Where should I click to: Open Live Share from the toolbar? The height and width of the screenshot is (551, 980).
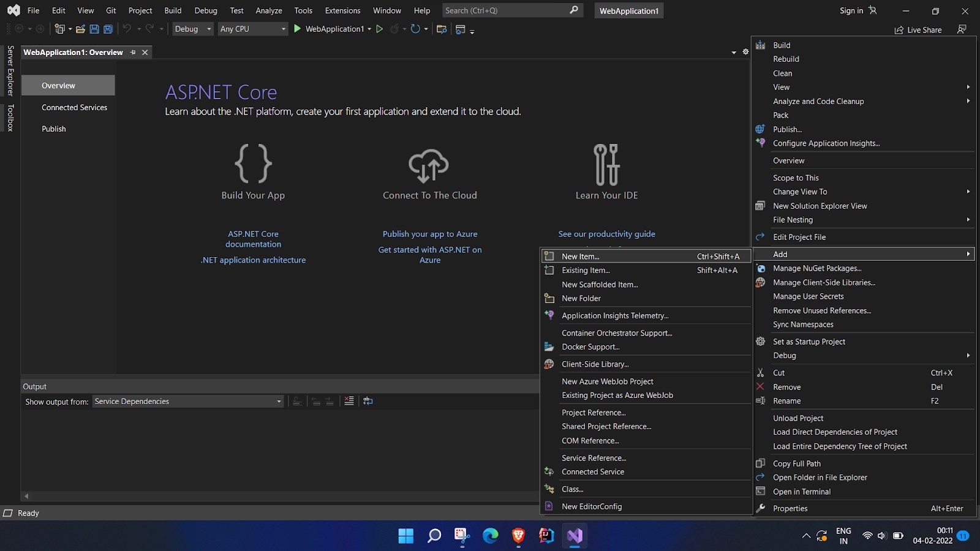(x=918, y=30)
